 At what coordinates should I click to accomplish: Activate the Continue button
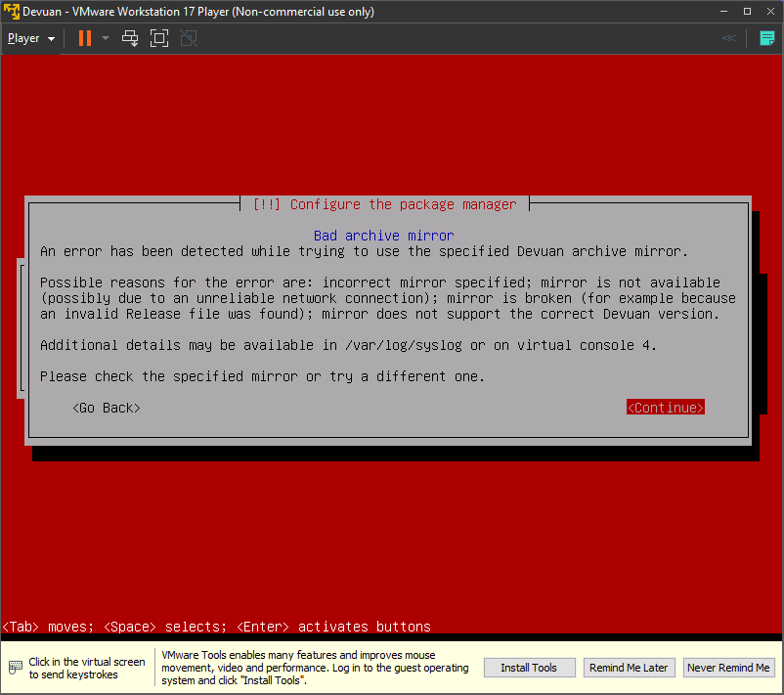click(x=666, y=408)
